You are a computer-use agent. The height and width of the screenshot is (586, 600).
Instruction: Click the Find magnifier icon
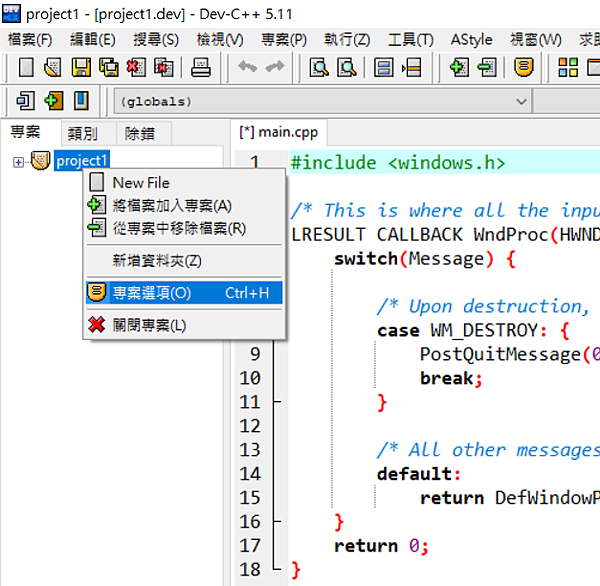(x=319, y=68)
